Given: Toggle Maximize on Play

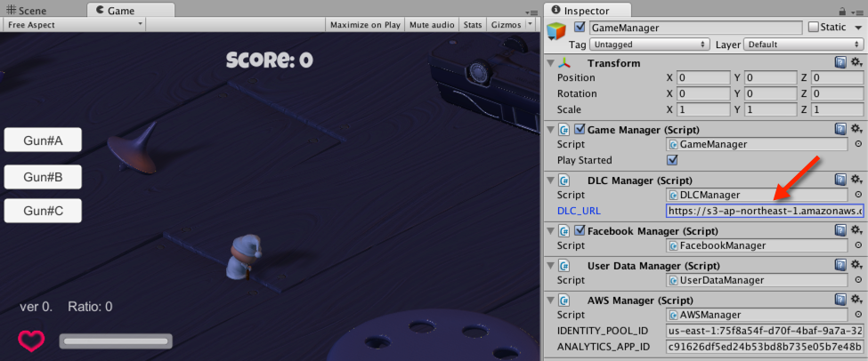Looking at the screenshot, I should (365, 24).
